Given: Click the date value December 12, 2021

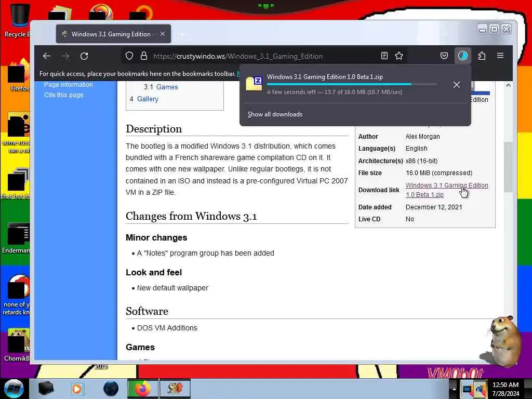Looking at the screenshot, I should pyautogui.click(x=434, y=207).
